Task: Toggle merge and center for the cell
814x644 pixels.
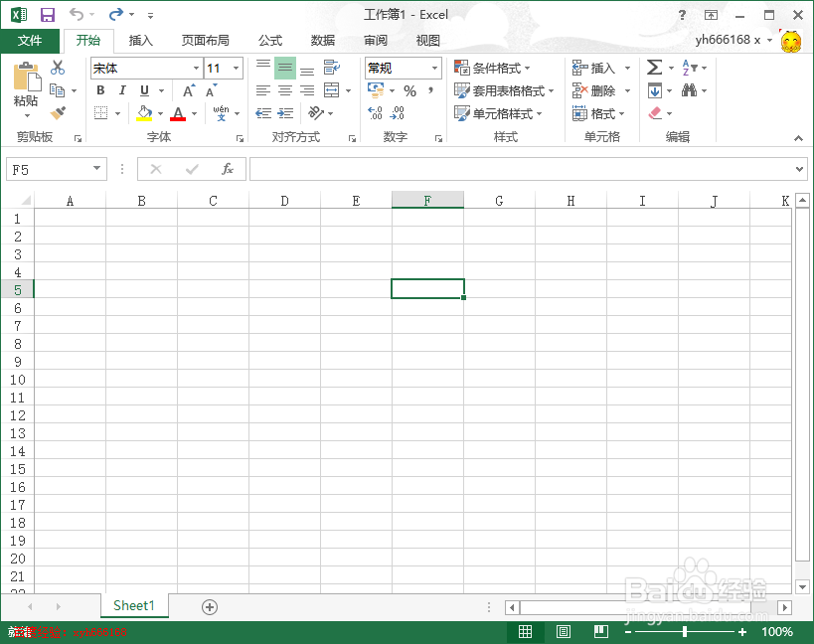Action: [333, 89]
